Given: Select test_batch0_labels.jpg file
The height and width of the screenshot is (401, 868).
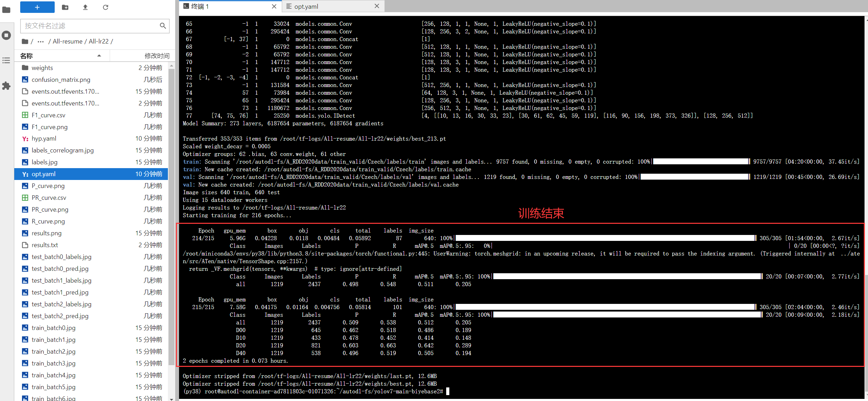Looking at the screenshot, I should point(91,257).
